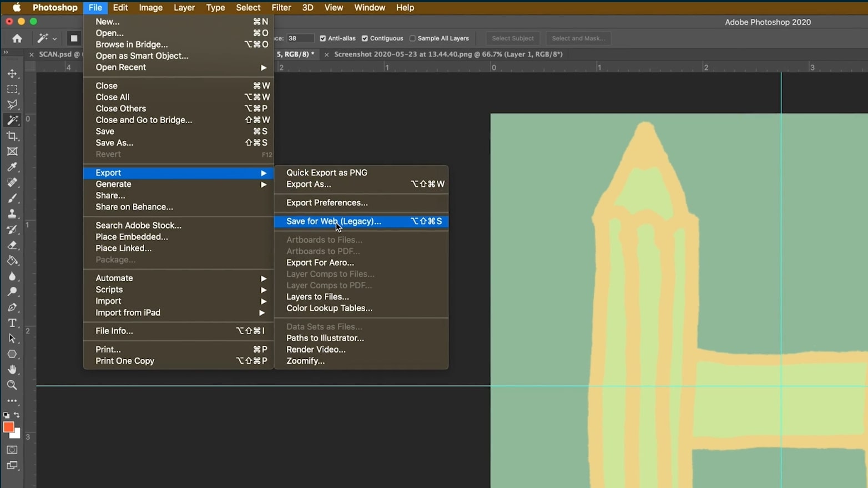Click the Select Subject button
The height and width of the screenshot is (488, 868).
pyautogui.click(x=512, y=38)
